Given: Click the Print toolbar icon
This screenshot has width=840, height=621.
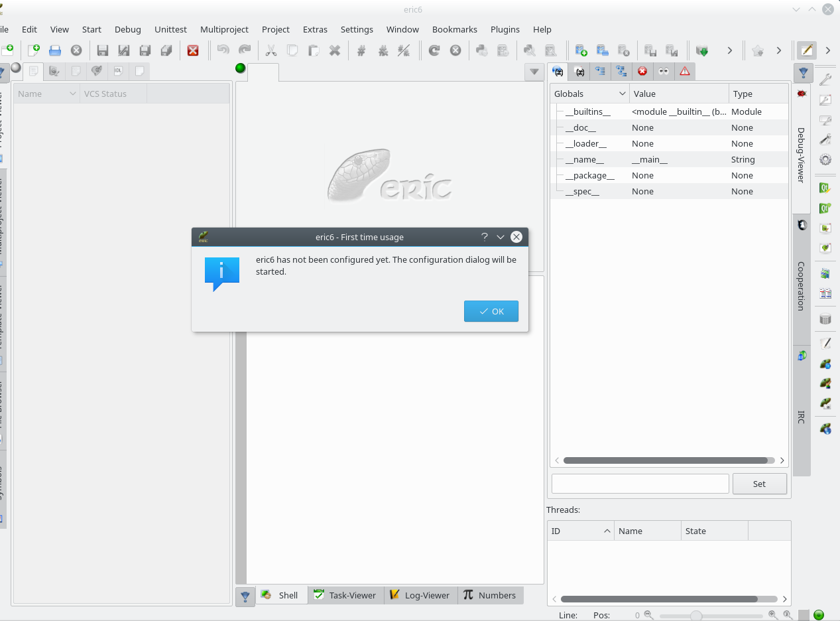Looking at the screenshot, I should (x=55, y=50).
